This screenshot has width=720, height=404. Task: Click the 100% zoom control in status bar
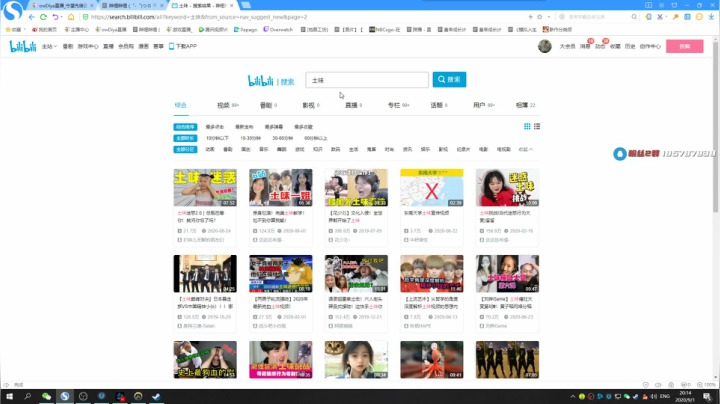point(706,385)
